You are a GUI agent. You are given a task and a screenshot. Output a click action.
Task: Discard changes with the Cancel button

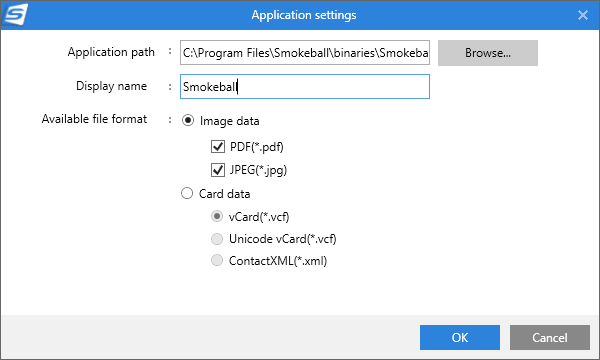[x=549, y=337]
